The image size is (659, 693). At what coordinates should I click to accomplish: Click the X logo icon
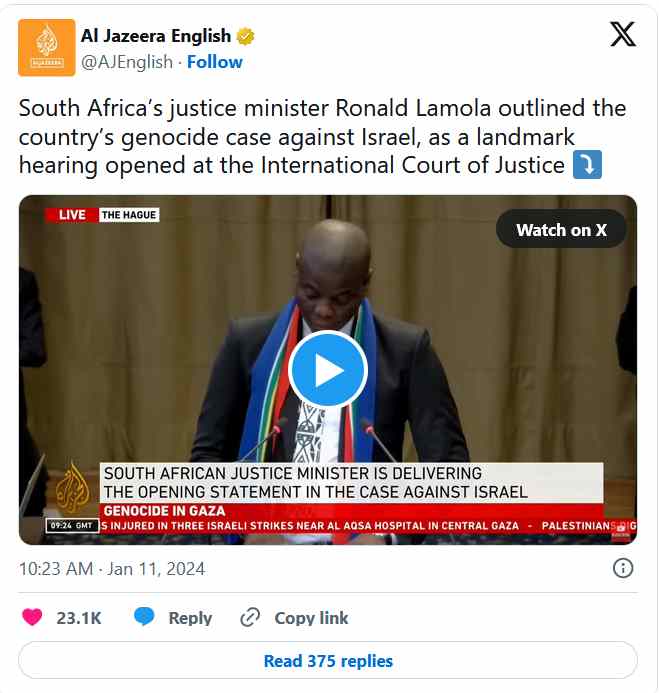click(x=623, y=34)
